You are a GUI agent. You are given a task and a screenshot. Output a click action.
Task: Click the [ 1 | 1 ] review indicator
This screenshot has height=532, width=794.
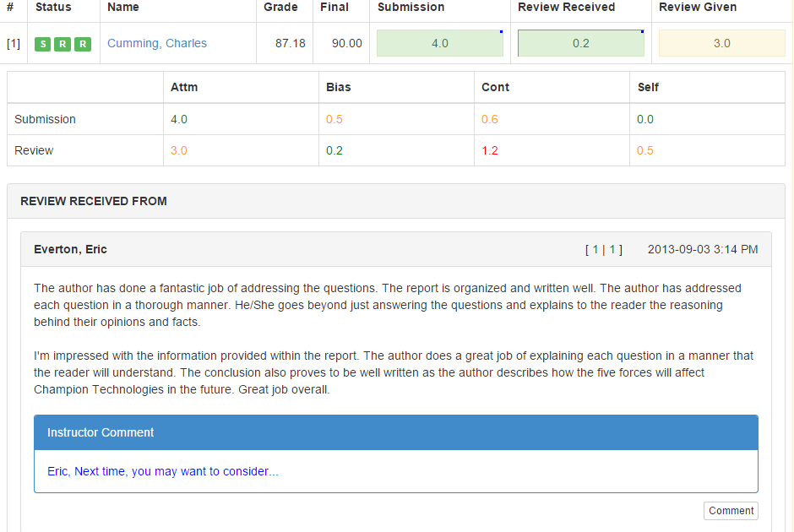pyautogui.click(x=603, y=249)
